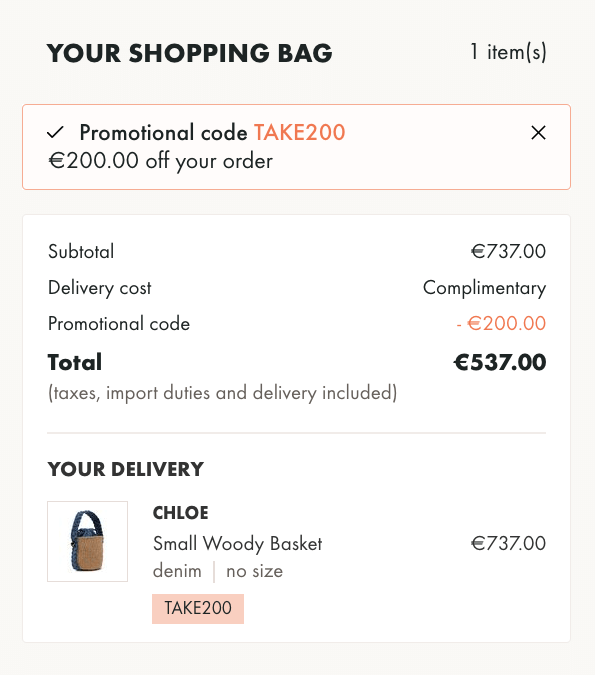Image resolution: width=595 pixels, height=675 pixels.
Task: Click the orange TAKE200 code text
Action: pos(300,132)
